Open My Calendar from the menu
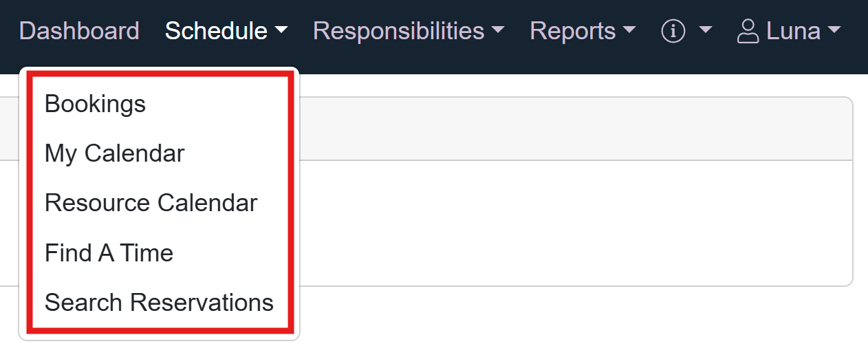868x357 pixels. (114, 153)
